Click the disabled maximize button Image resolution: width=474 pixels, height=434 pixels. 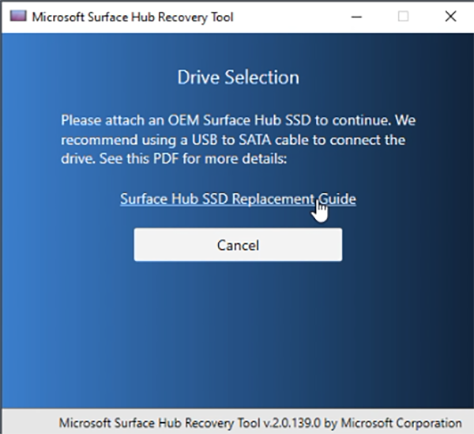403,16
